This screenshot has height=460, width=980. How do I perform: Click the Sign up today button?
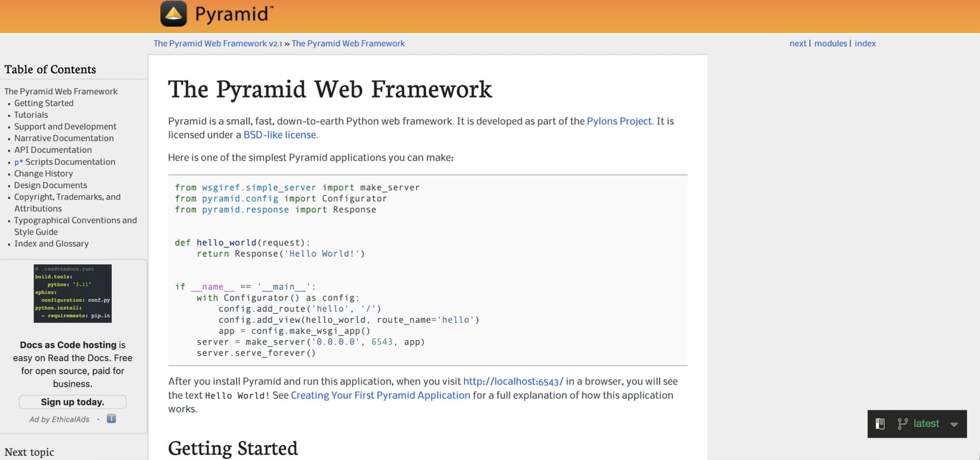[x=72, y=402]
